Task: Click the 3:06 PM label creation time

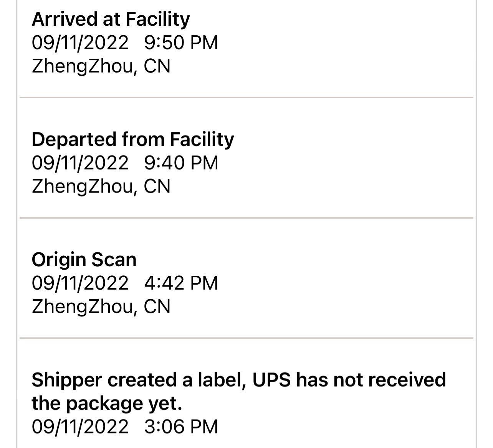Action: click(181, 427)
